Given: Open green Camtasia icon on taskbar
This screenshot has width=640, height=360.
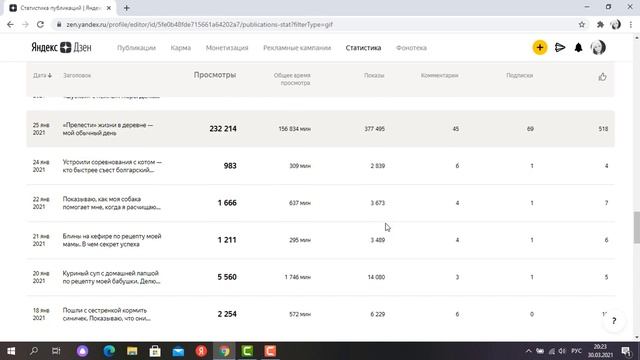Looking at the screenshot, I should [247, 351].
